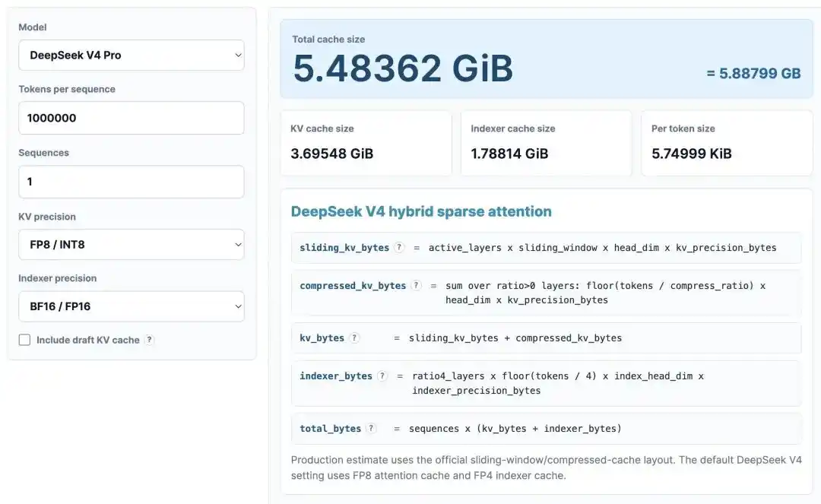Expand the KV precision dropdown
This screenshot has width=821, height=504.
tap(132, 245)
